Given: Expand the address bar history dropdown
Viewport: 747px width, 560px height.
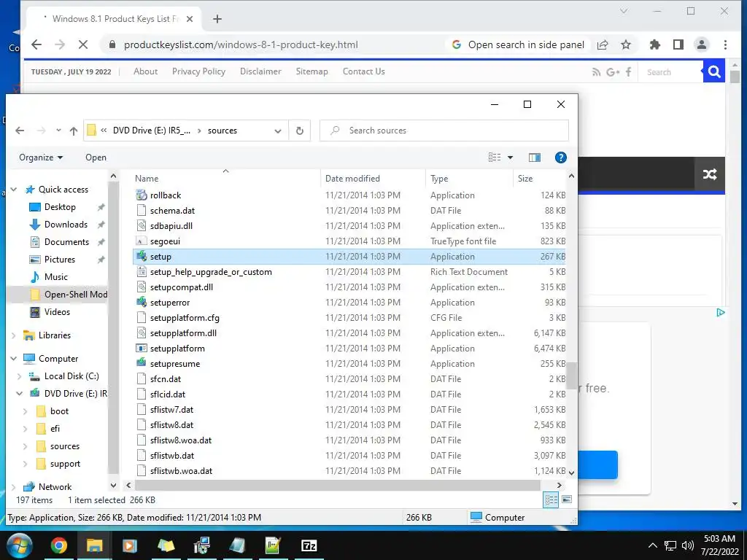Looking at the screenshot, I should (278, 131).
